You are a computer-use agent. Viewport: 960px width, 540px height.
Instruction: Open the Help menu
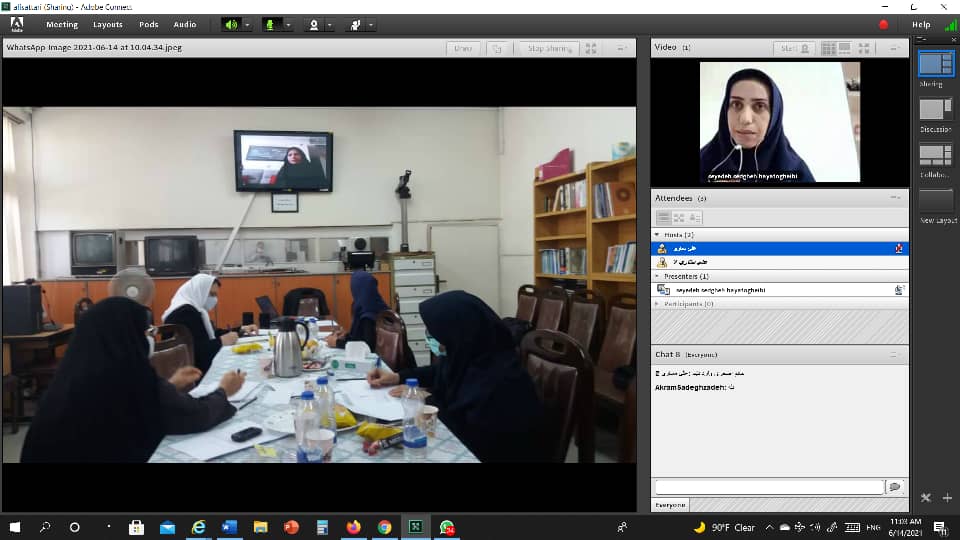tap(921, 24)
